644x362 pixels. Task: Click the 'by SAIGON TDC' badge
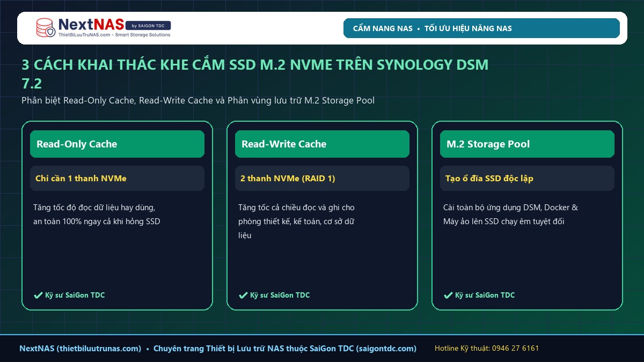click(148, 25)
